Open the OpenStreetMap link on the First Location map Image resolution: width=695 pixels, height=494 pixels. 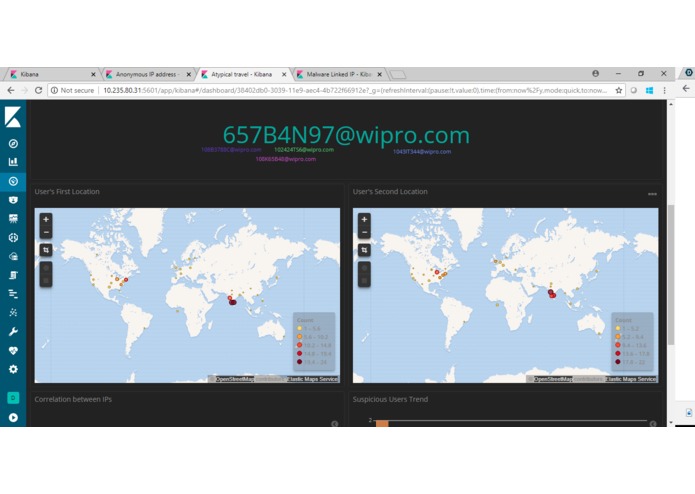tap(235, 379)
